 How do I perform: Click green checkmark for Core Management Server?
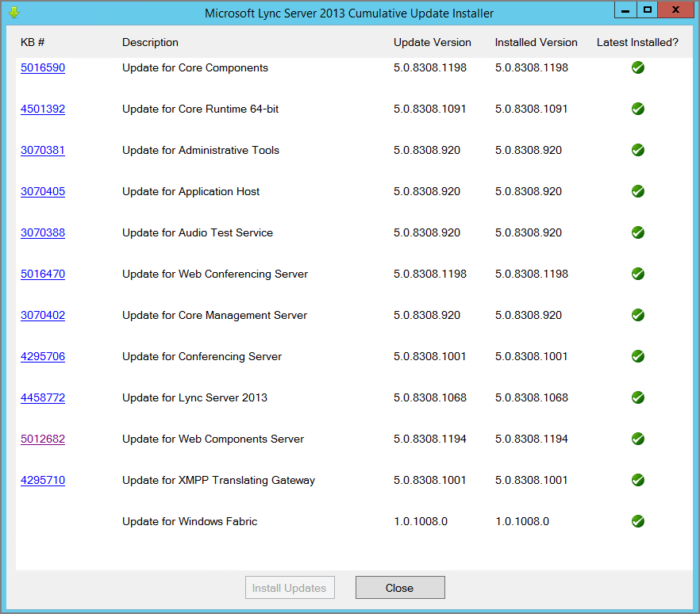click(637, 315)
